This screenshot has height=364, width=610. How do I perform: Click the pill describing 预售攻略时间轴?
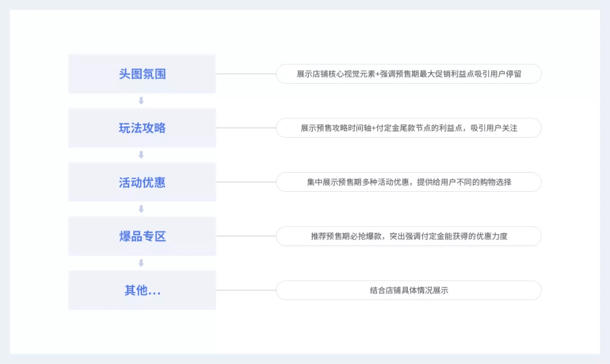pos(408,128)
